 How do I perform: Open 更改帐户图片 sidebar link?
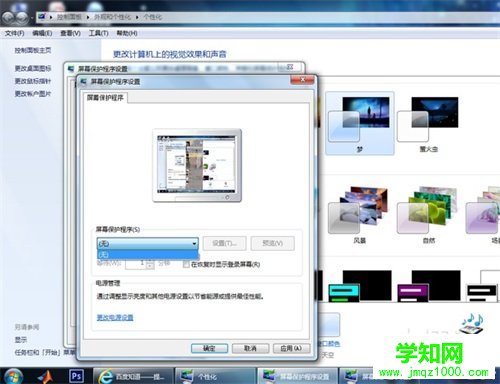33,94
